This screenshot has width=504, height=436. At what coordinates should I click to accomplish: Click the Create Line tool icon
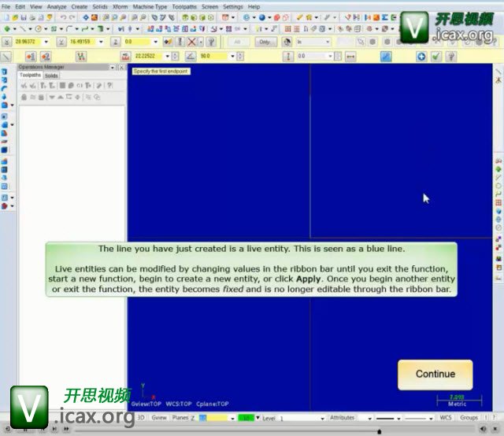tap(23, 29)
